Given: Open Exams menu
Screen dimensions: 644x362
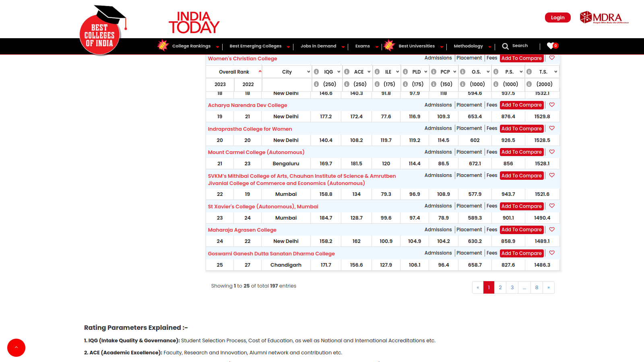Looking at the screenshot, I should 363,46.
